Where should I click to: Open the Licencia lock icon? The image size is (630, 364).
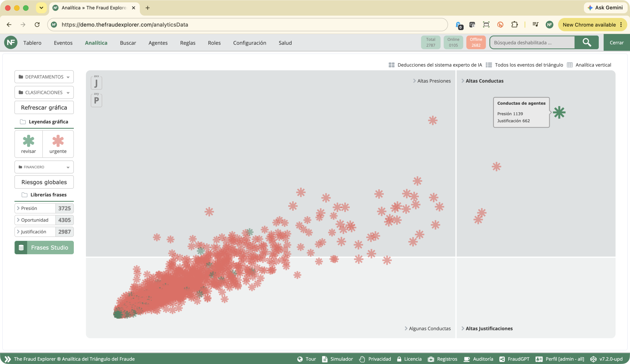(399, 359)
